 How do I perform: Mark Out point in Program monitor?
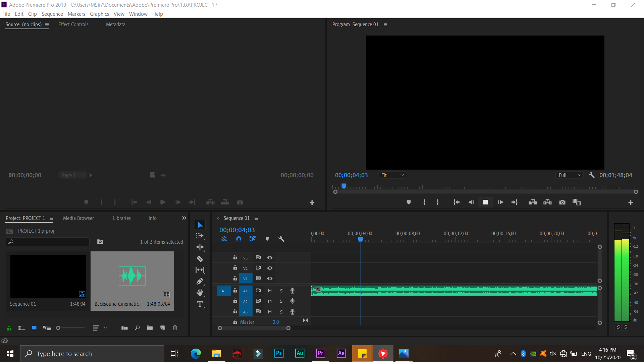click(x=438, y=202)
